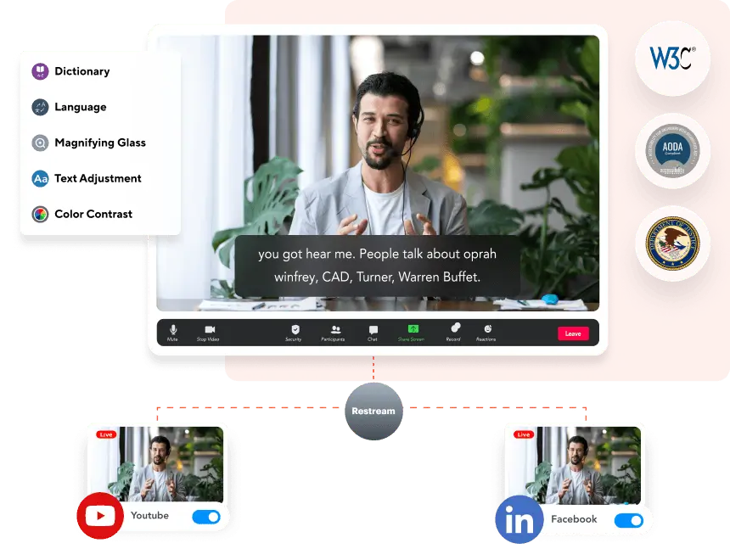Select the Language option
This screenshot has height=560, width=730.
pyautogui.click(x=81, y=107)
